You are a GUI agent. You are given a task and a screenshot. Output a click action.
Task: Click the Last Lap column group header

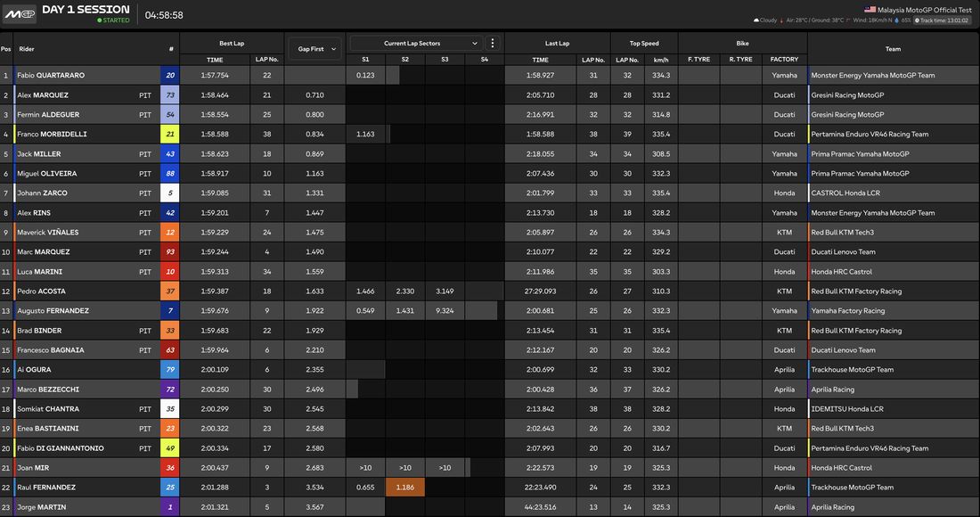click(x=557, y=43)
